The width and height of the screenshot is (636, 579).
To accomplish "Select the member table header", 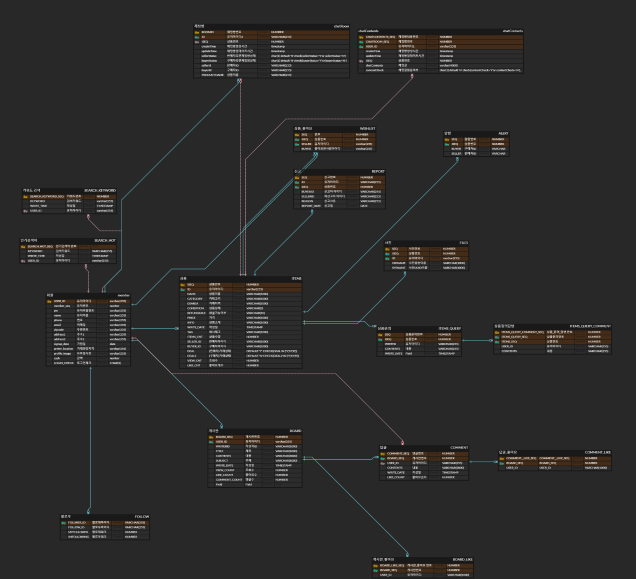I will pyautogui.click(x=88, y=296).
